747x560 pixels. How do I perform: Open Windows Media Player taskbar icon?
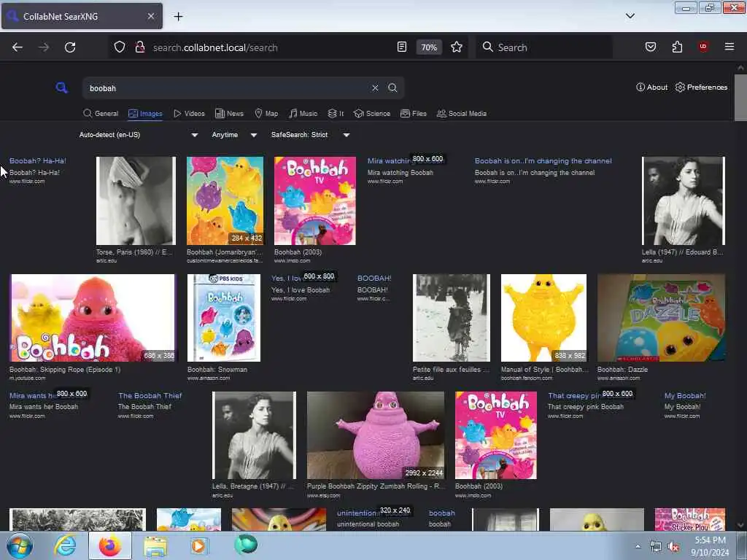(199, 545)
